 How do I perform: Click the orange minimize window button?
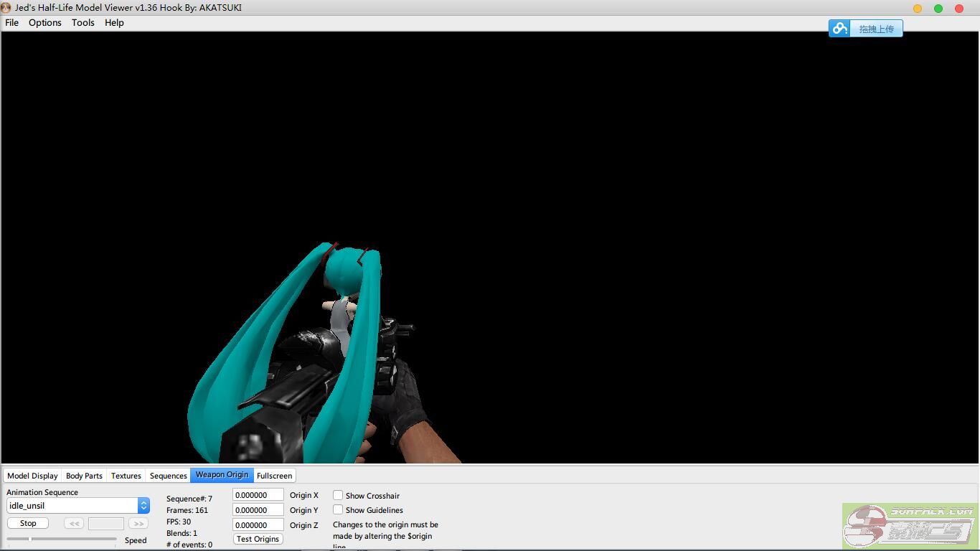pyautogui.click(x=917, y=8)
